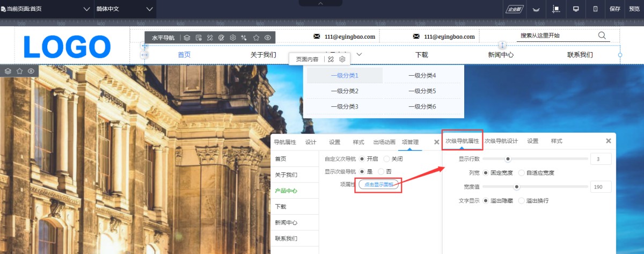Toggle the eye icon in 水平导航 toolbar
This screenshot has width=644, height=254.
pos(267,38)
